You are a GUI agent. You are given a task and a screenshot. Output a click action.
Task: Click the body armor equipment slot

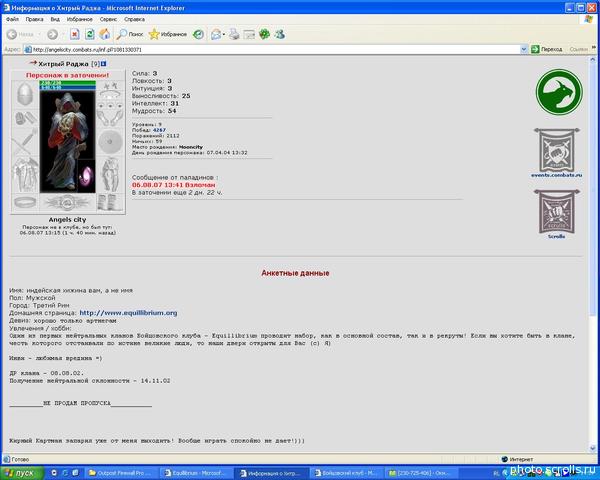[x=25, y=175]
